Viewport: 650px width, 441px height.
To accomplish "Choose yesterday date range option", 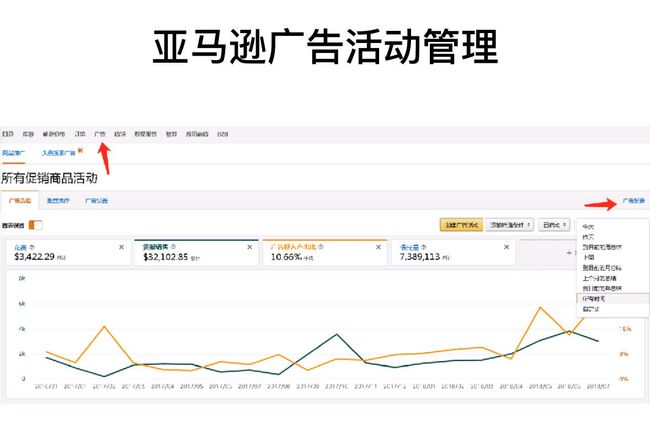I will coord(613,237).
